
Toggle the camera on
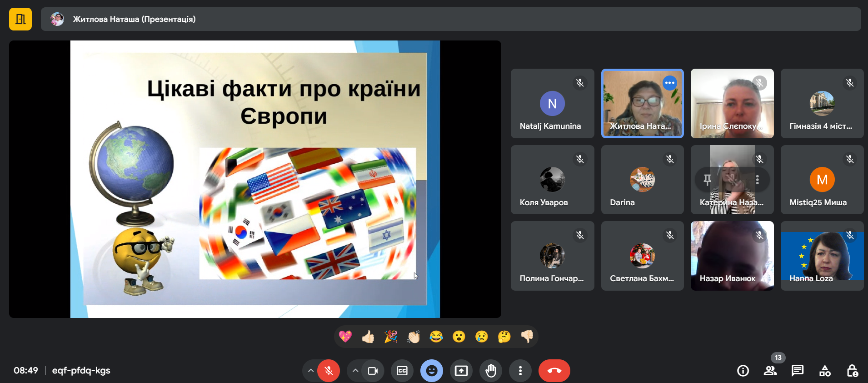click(x=373, y=371)
